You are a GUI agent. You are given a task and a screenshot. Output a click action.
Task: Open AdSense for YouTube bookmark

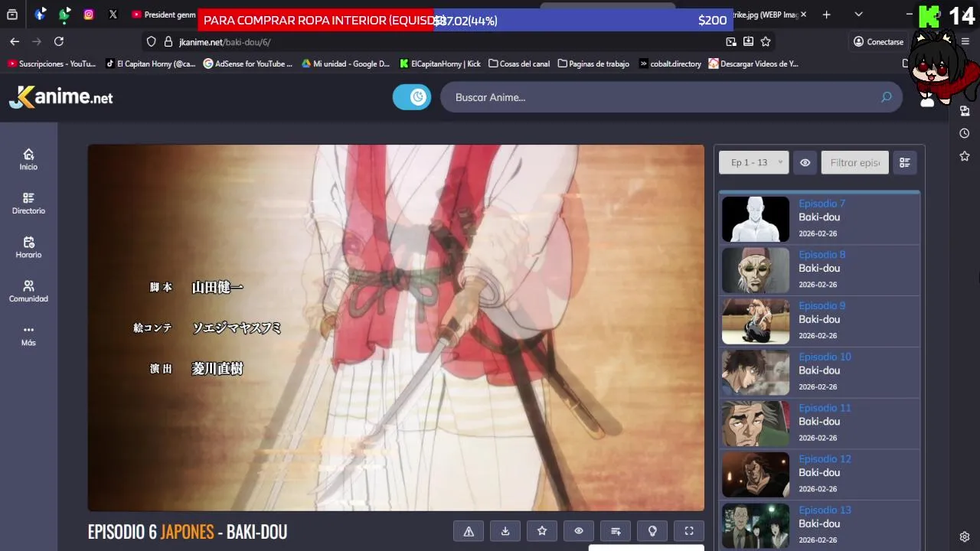[248, 64]
